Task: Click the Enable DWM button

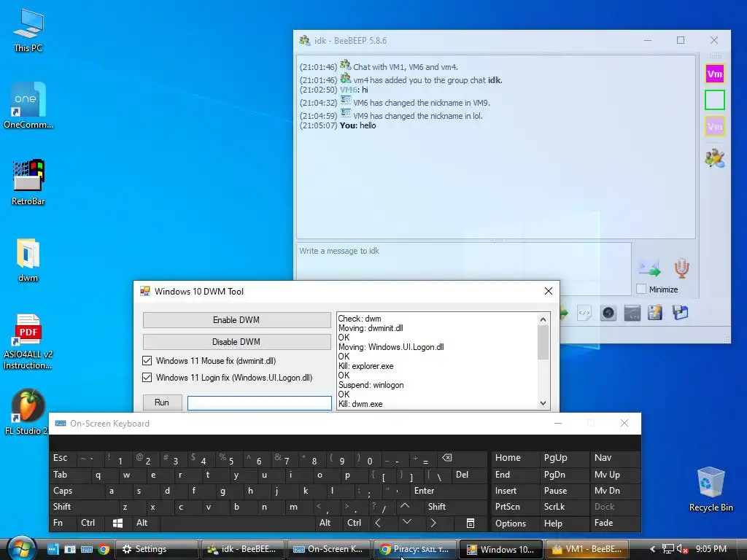Action: click(236, 320)
